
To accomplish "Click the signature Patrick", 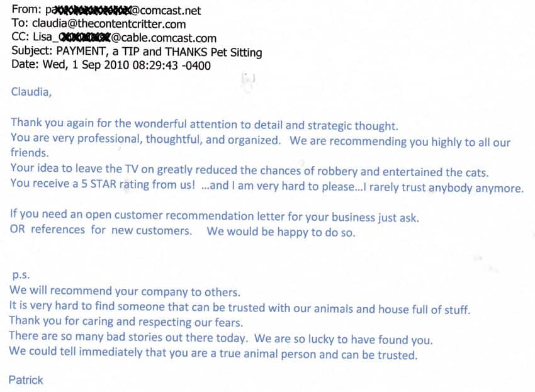I will pyautogui.click(x=26, y=380).
